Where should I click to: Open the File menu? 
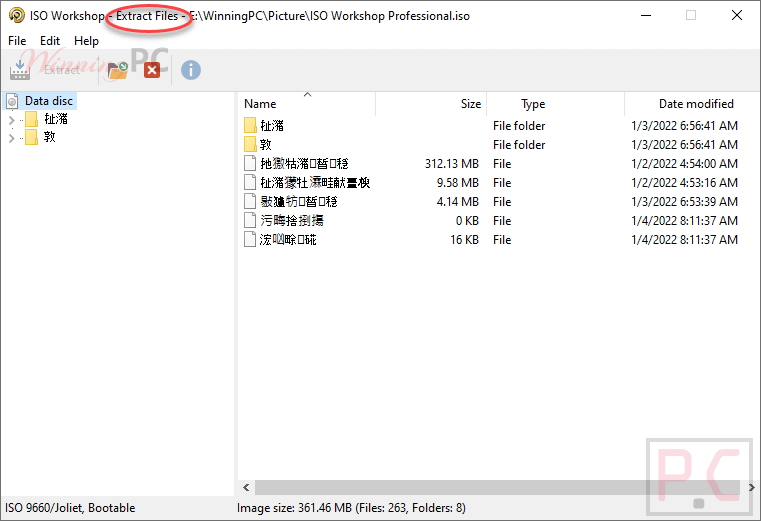pyautogui.click(x=17, y=41)
